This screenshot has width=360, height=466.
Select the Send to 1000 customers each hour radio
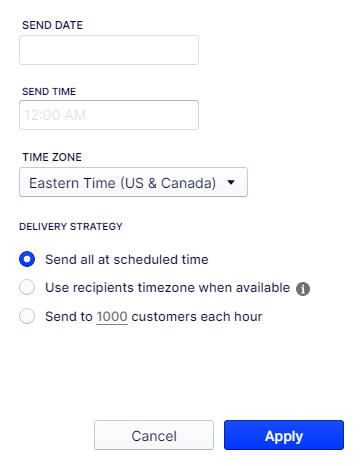[27, 316]
